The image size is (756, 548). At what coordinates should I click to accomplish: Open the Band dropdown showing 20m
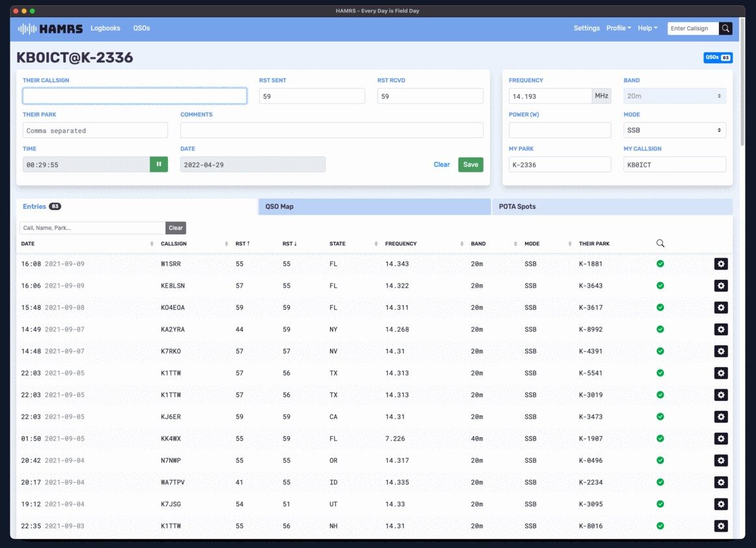pos(675,95)
